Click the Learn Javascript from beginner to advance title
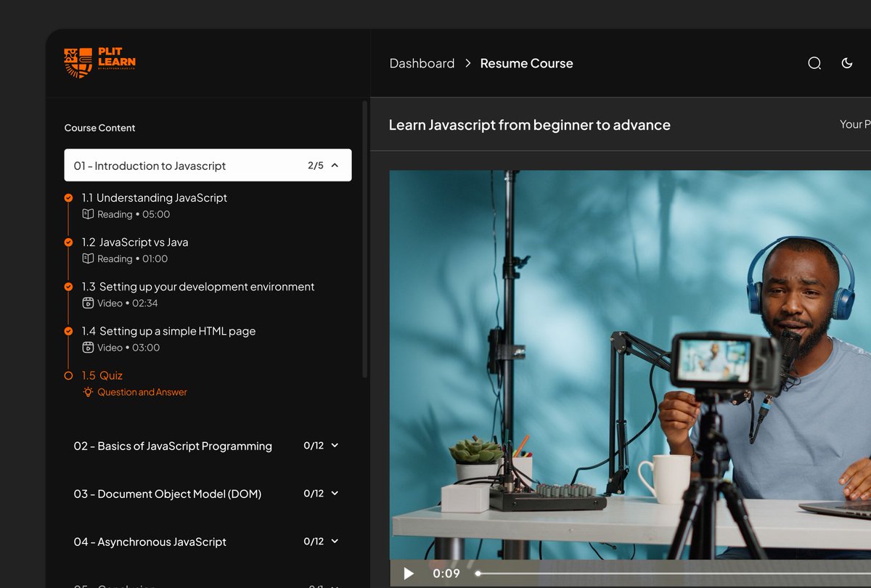The image size is (871, 588). [x=530, y=125]
